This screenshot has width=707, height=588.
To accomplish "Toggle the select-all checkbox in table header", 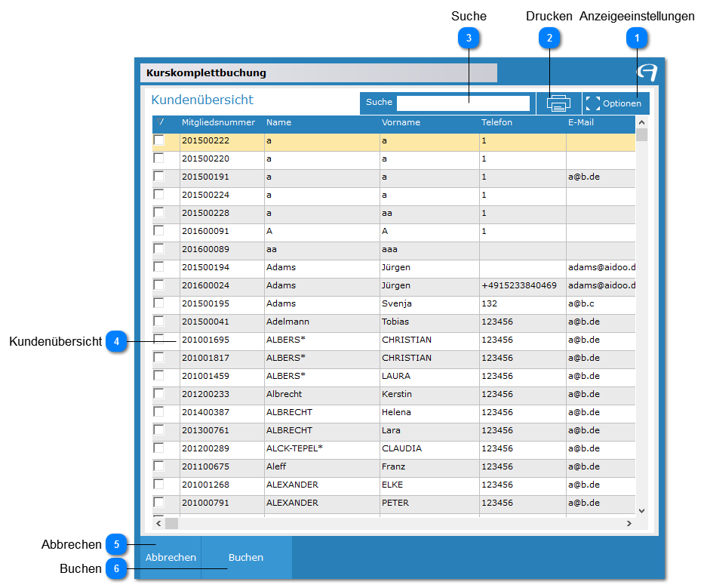I will (x=161, y=122).
